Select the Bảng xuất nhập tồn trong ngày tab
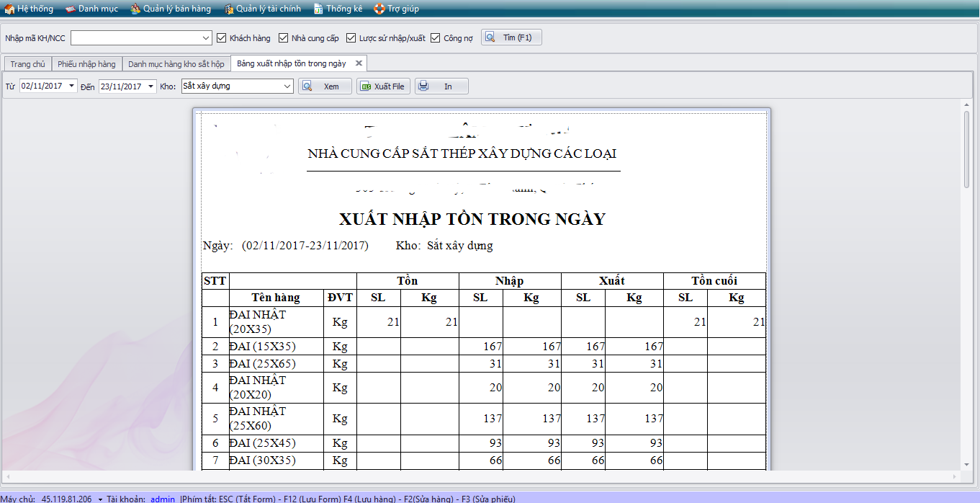Image resolution: width=980 pixels, height=503 pixels. pos(292,63)
